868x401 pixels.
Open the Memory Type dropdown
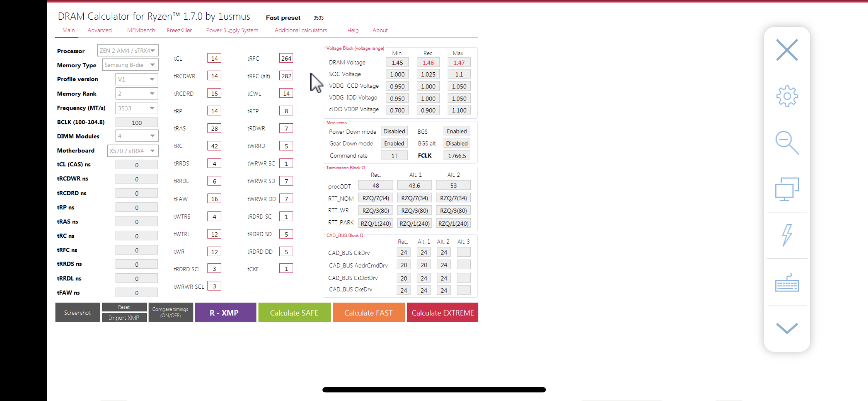(130, 65)
